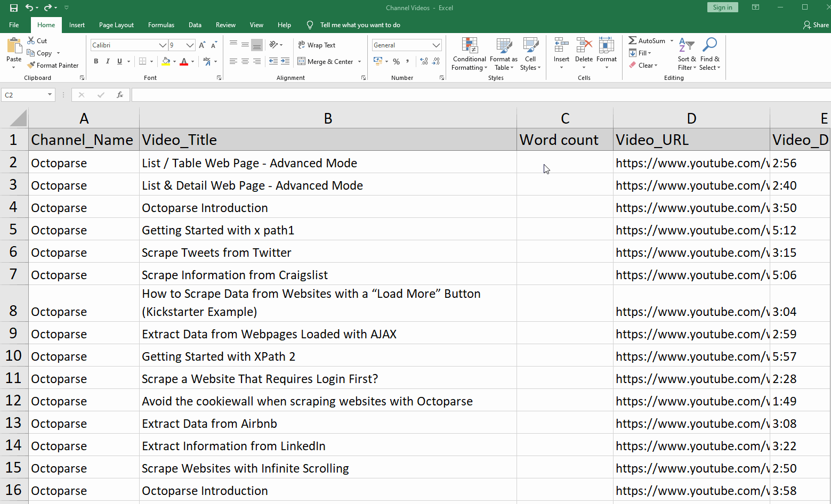Save the workbook using the Quick Access icon
The height and width of the screenshot is (504, 831).
(14, 7)
